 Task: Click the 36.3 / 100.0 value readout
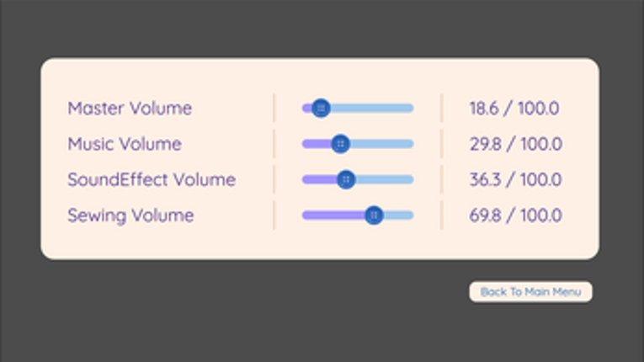tap(515, 179)
